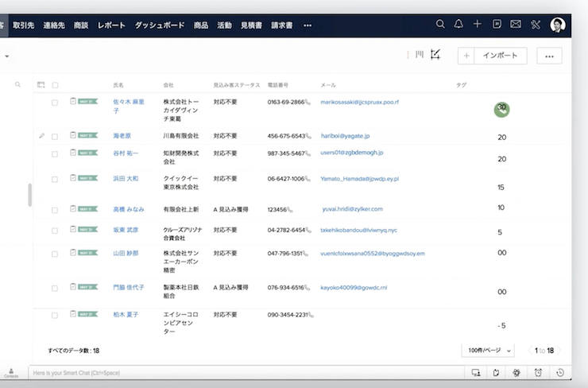Open the 門脇 佳代子 record link
588x388 pixels.
pos(129,288)
